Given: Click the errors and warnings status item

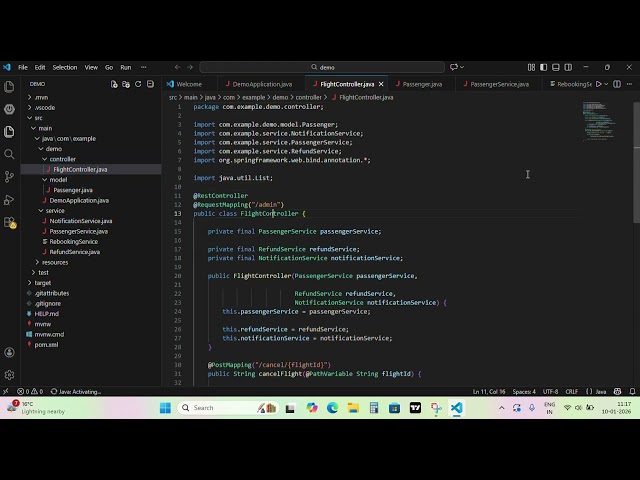Looking at the screenshot, I should pyautogui.click(x=30, y=391).
